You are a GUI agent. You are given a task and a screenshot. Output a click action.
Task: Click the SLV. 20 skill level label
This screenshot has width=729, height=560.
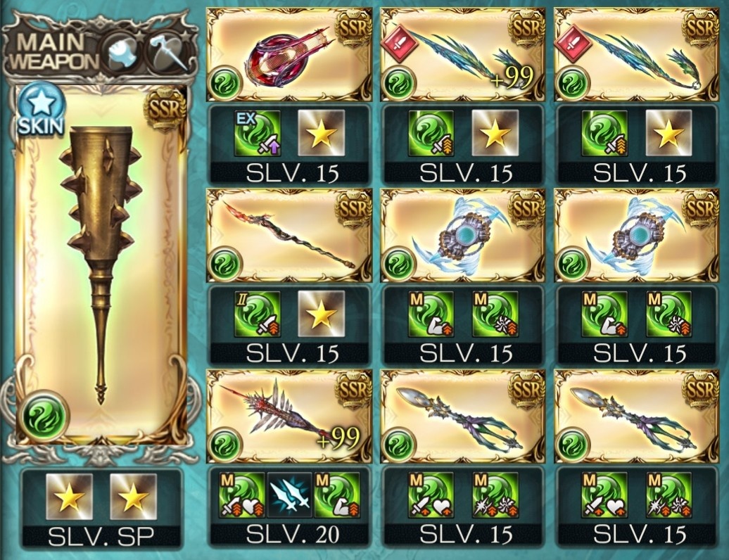click(292, 535)
